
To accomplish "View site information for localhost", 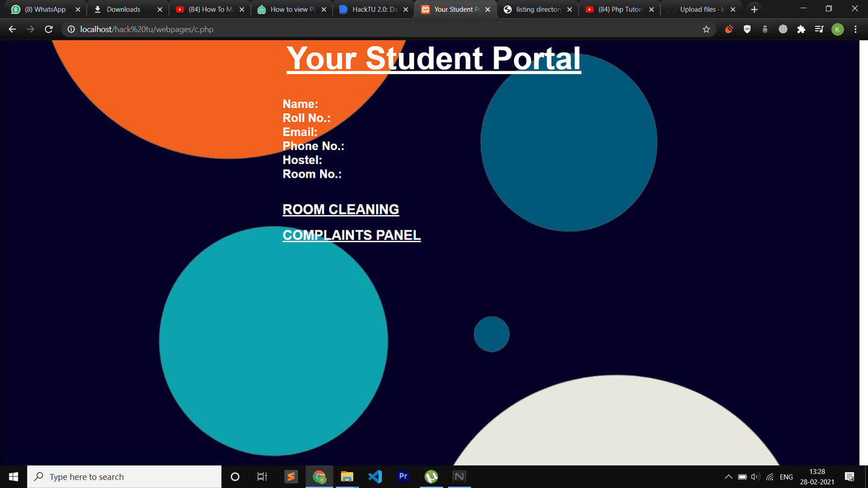I will [71, 29].
